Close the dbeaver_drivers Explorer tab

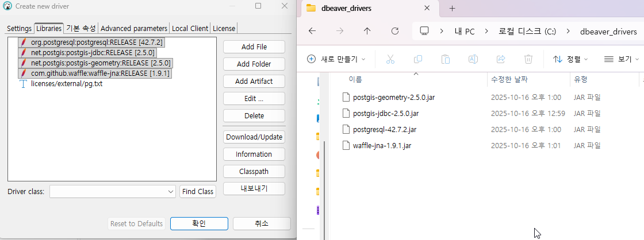click(427, 8)
